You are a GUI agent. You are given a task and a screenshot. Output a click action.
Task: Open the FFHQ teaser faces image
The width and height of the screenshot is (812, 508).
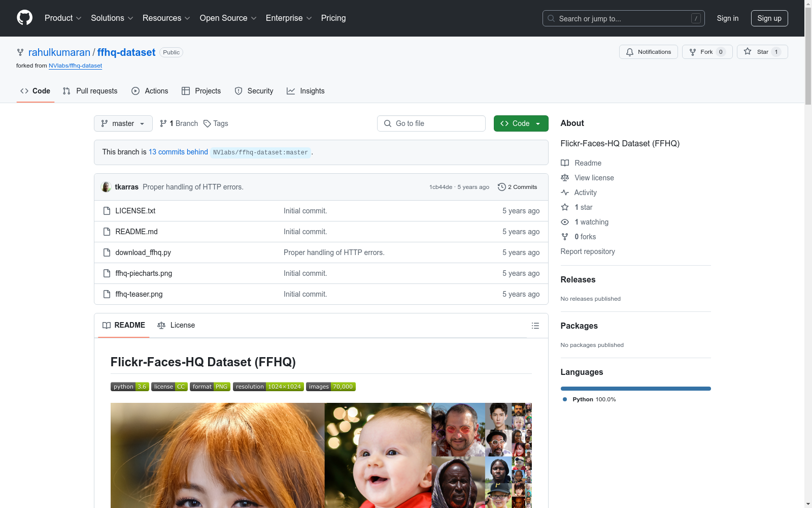(x=321, y=455)
